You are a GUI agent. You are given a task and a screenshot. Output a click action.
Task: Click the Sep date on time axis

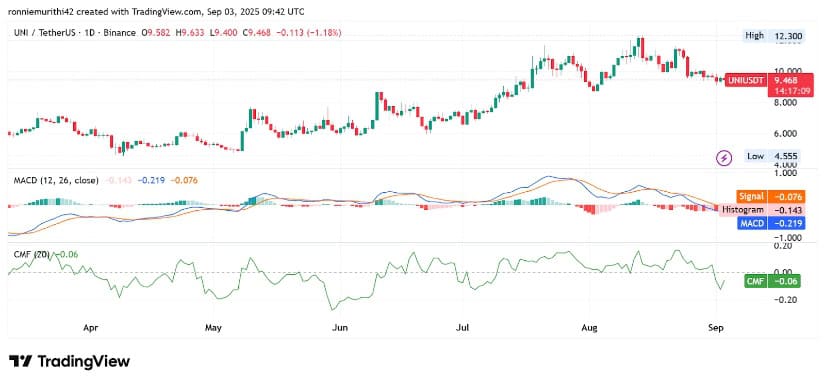[x=717, y=328]
